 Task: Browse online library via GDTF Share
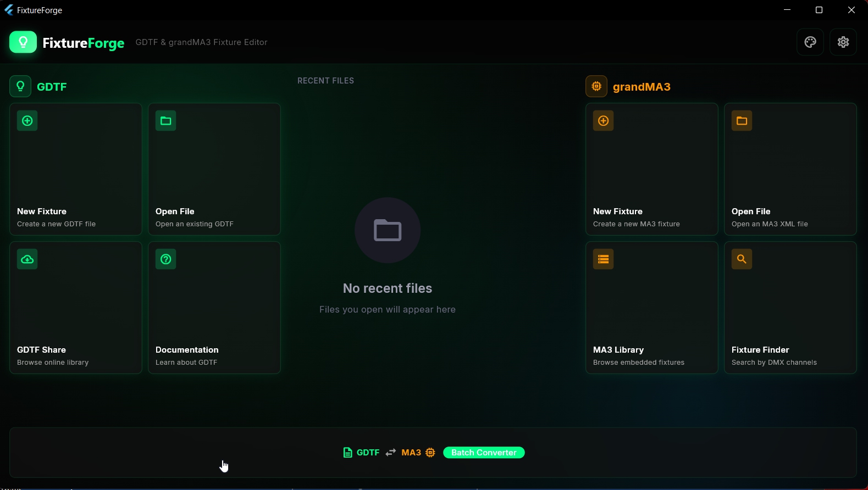coord(76,308)
